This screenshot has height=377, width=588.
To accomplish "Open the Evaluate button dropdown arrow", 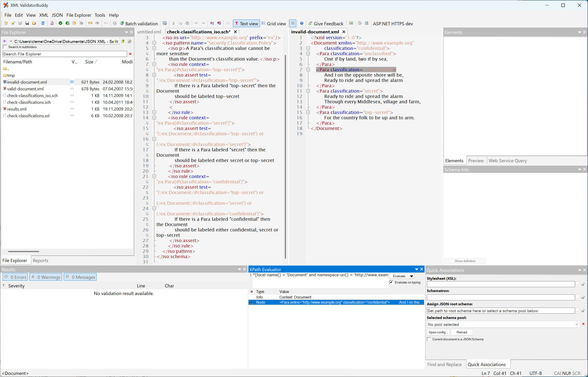I will pyautogui.click(x=412, y=276).
